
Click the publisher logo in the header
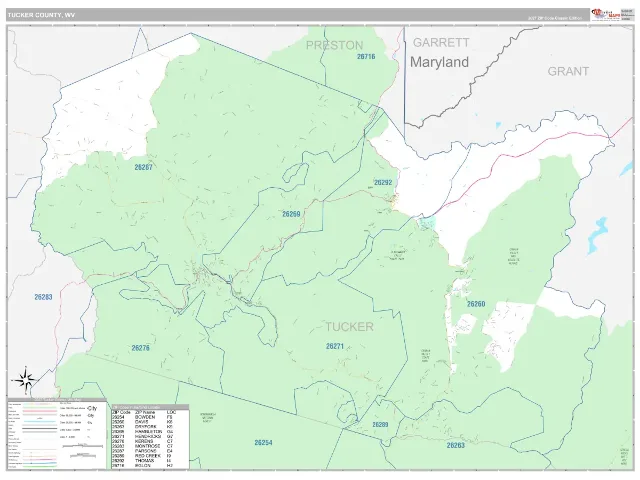click(x=606, y=15)
